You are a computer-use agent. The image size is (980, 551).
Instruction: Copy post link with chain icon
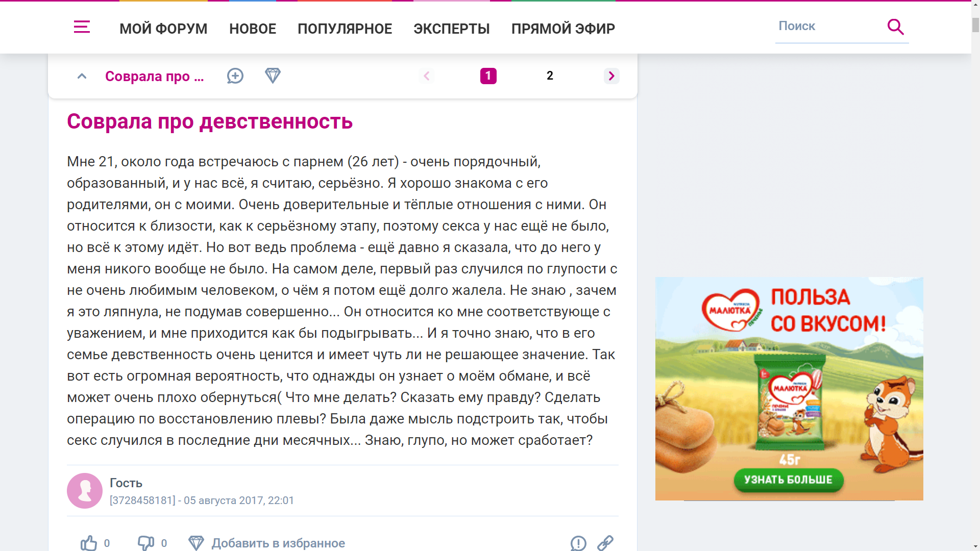(x=605, y=543)
